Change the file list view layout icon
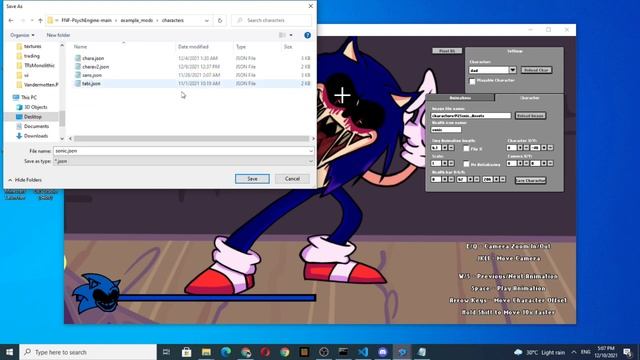Viewport: 640px width, 360px height. (282, 35)
